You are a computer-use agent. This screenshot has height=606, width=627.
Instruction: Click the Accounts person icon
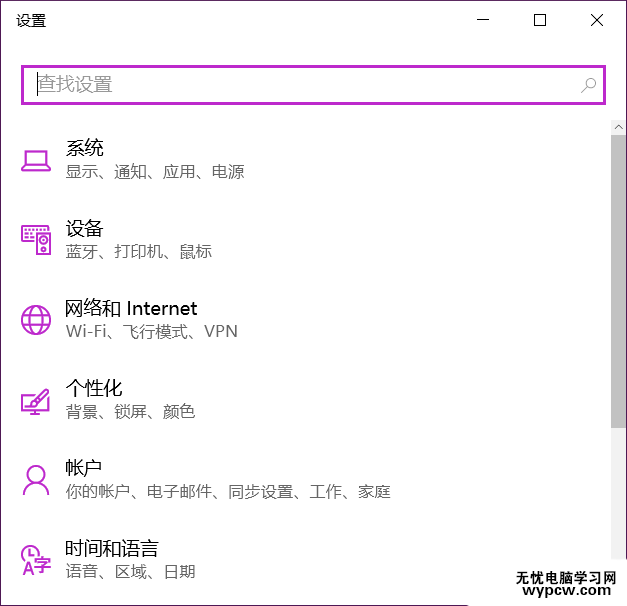[36, 480]
